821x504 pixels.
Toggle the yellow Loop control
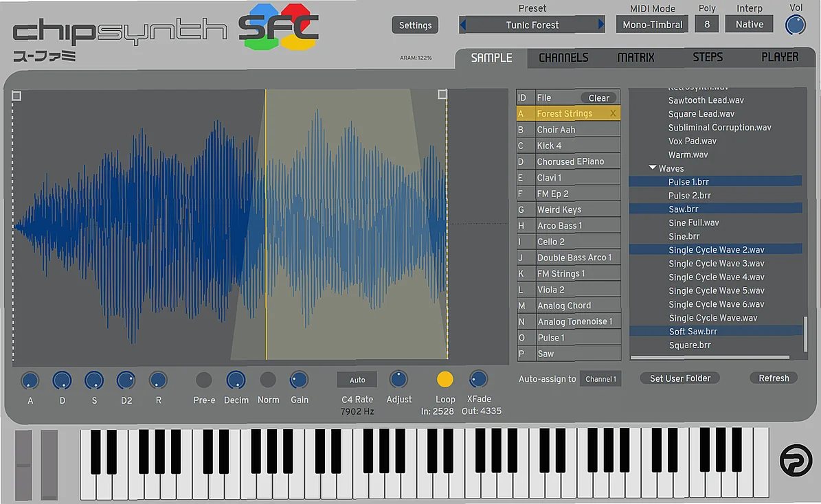(445, 378)
